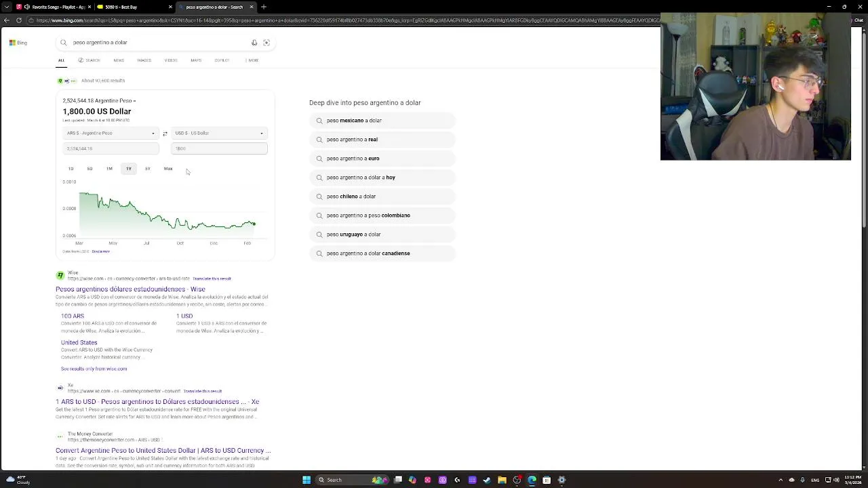The image size is (868, 488).
Task: Go back with browser back arrow
Action: pyautogui.click(x=6, y=20)
